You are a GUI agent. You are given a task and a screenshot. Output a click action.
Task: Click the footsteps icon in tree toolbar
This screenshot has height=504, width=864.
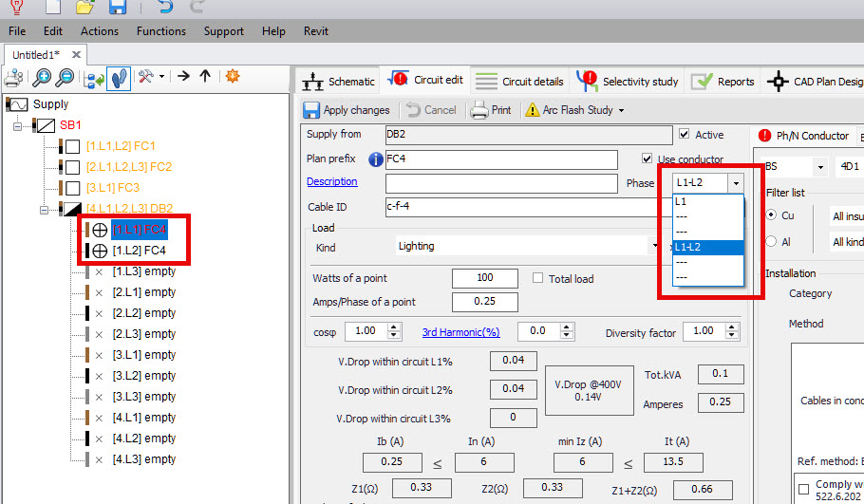(119, 77)
